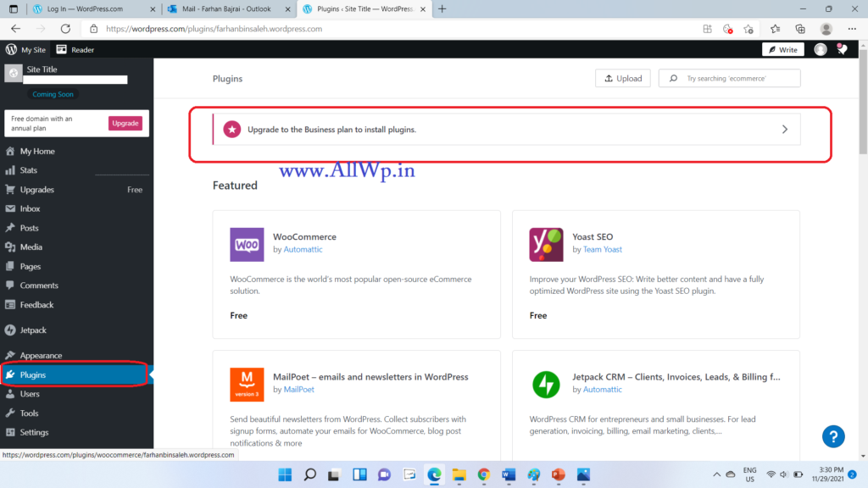Click the Upload plugin button
Screen dimensions: 868x488
[623, 79]
